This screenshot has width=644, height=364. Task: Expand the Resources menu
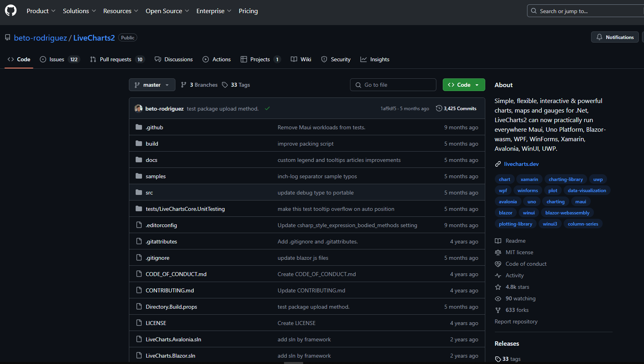tap(121, 11)
